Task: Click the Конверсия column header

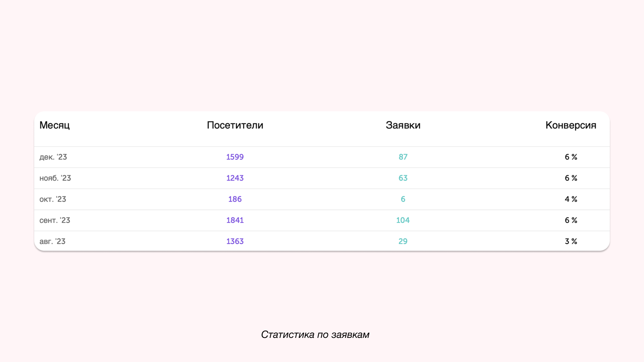Action: click(x=571, y=125)
